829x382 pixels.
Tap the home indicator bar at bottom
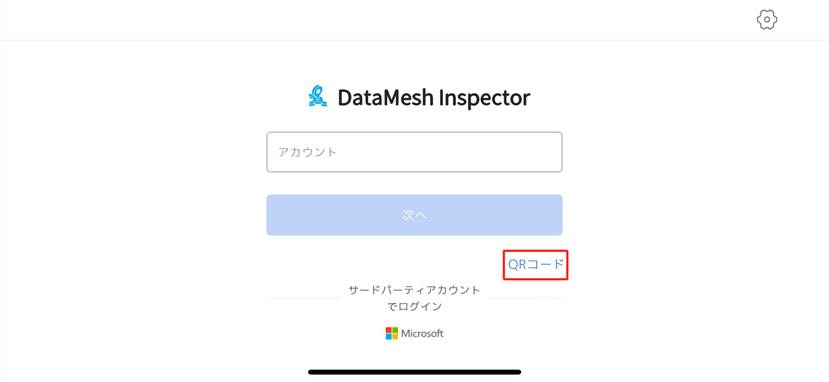[414, 372]
